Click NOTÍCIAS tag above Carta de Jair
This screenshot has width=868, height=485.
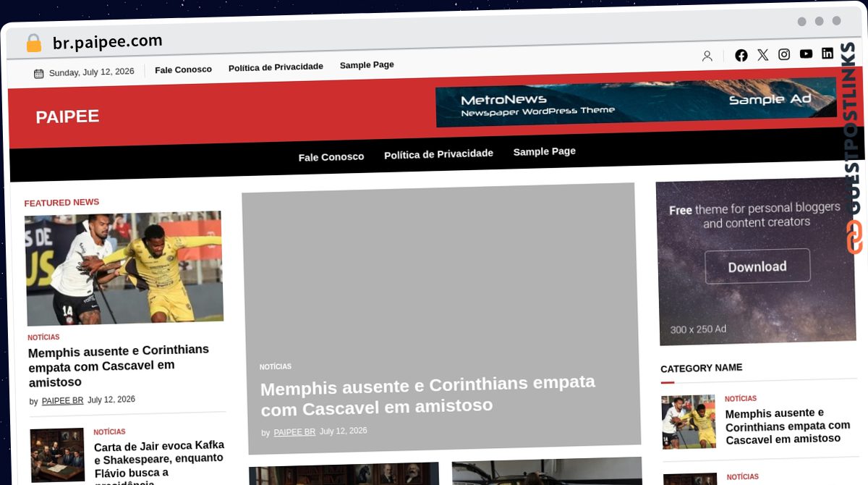pos(109,432)
